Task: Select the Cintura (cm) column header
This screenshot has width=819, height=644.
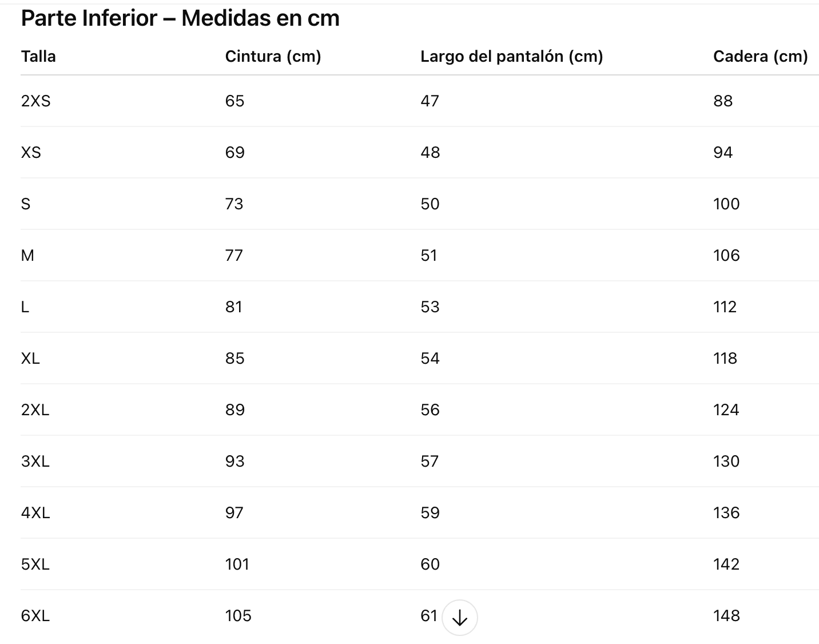Action: coord(273,57)
